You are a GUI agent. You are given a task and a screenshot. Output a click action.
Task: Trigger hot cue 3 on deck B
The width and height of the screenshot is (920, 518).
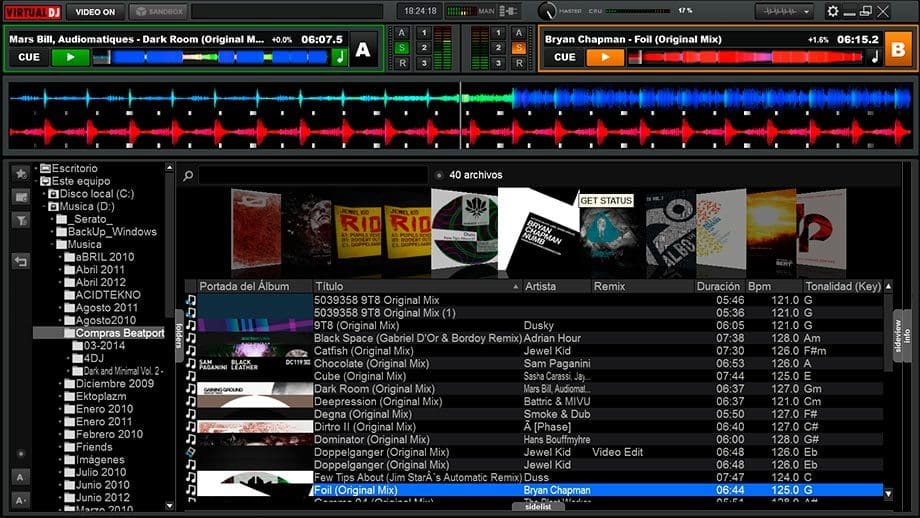click(498, 63)
